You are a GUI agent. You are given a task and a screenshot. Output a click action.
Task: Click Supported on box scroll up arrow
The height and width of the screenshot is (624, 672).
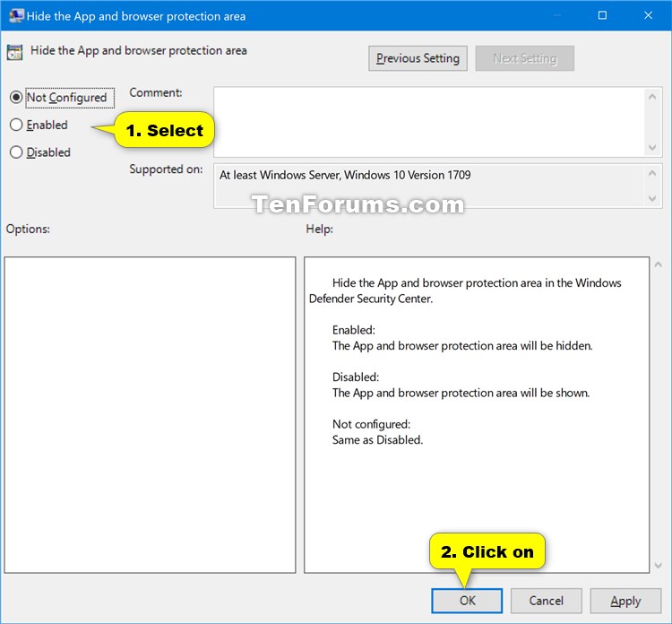[652, 174]
